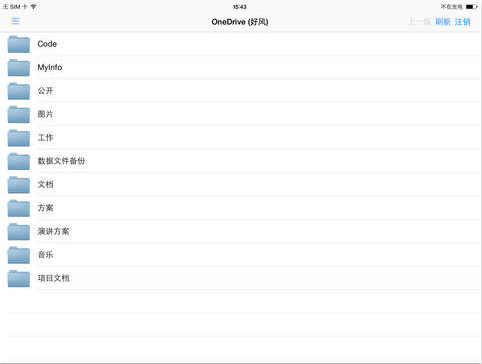
Task: Select the 图片 row label
Action: (45, 114)
